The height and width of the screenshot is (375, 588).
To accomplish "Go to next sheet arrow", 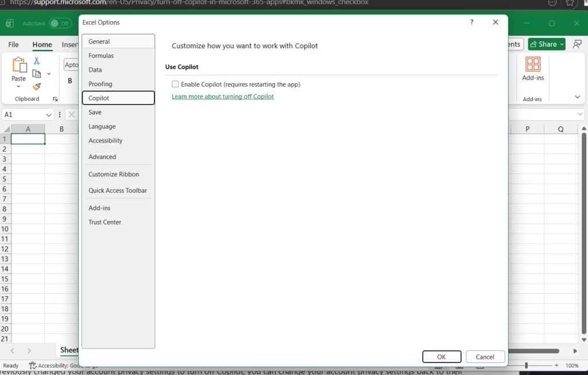I will tap(29, 351).
